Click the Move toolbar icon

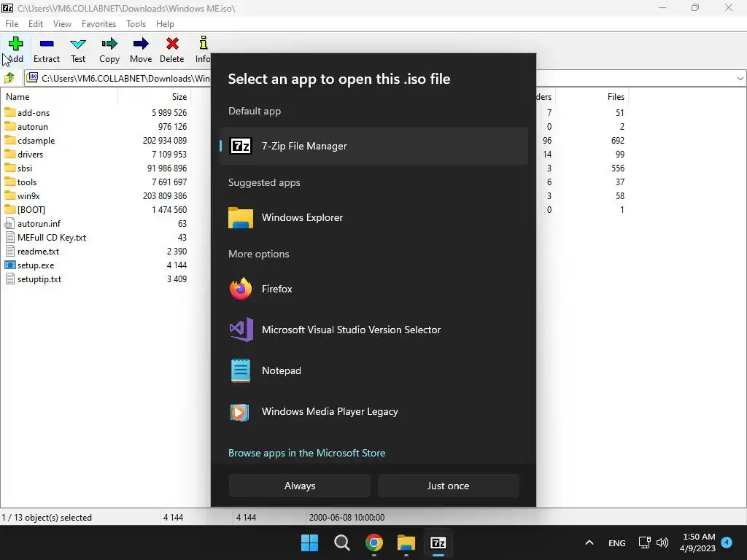click(x=141, y=44)
